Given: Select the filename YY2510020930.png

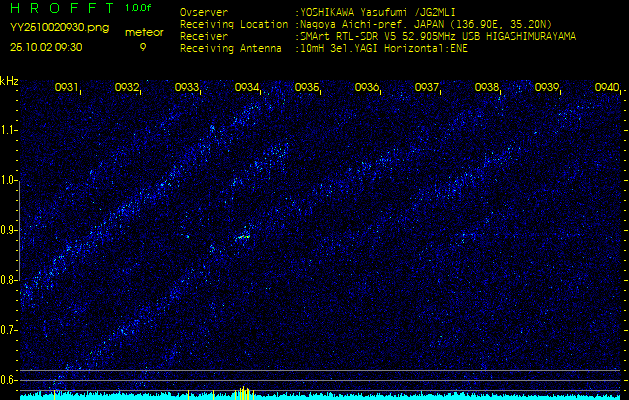Looking at the screenshot, I should click(59, 28).
